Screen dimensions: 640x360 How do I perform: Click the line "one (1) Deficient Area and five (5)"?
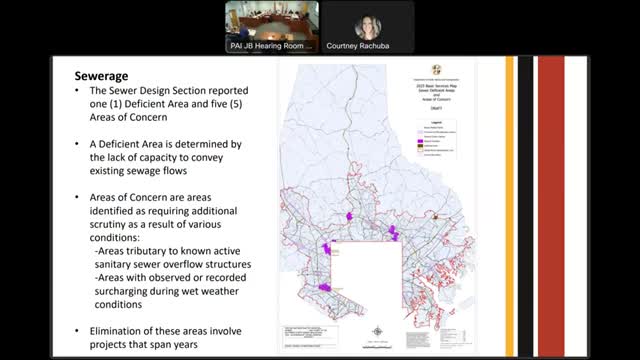(x=166, y=104)
